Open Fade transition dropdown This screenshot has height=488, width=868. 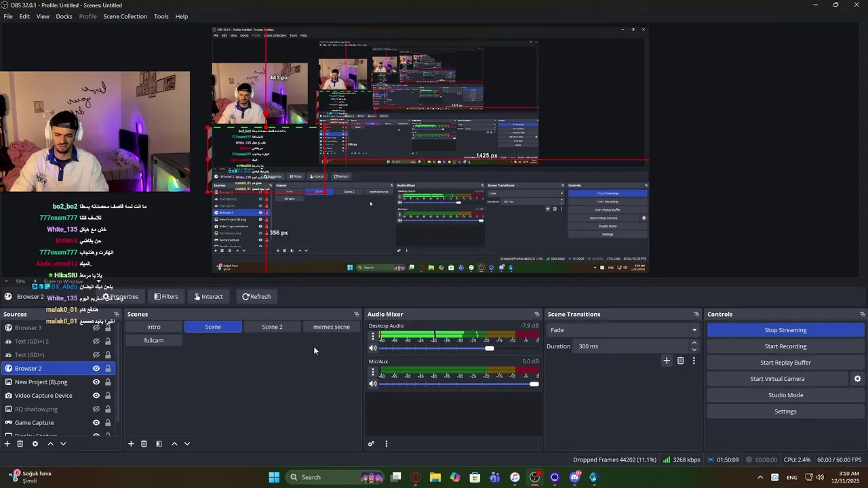[623, 330]
